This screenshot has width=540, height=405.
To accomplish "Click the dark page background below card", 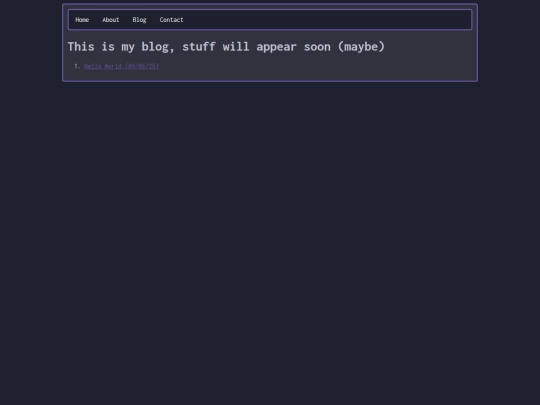I will pyautogui.click(x=270, y=241).
